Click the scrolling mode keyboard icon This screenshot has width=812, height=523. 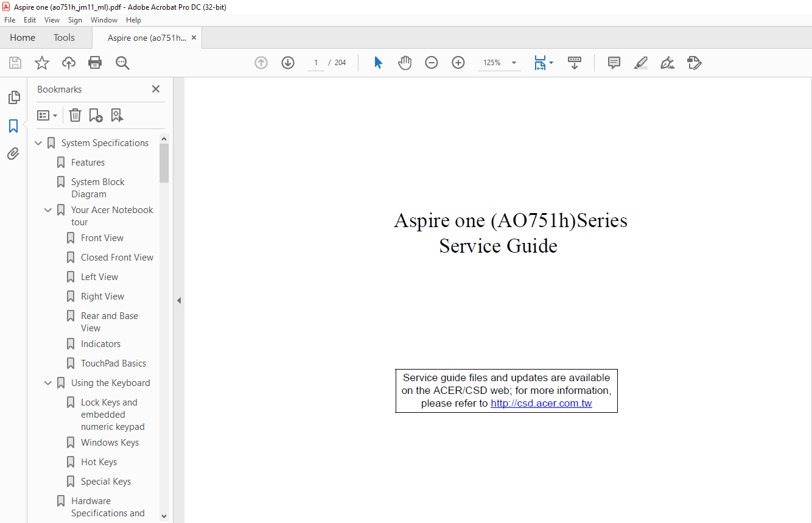point(575,63)
